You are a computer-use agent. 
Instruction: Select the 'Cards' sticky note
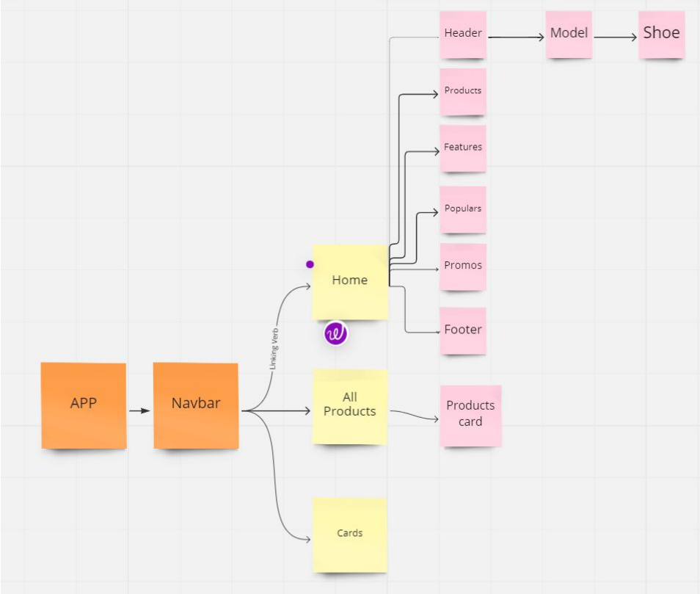(x=349, y=534)
